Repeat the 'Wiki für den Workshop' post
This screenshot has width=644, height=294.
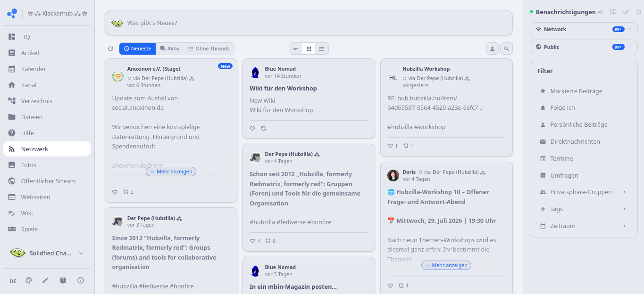coord(264,128)
